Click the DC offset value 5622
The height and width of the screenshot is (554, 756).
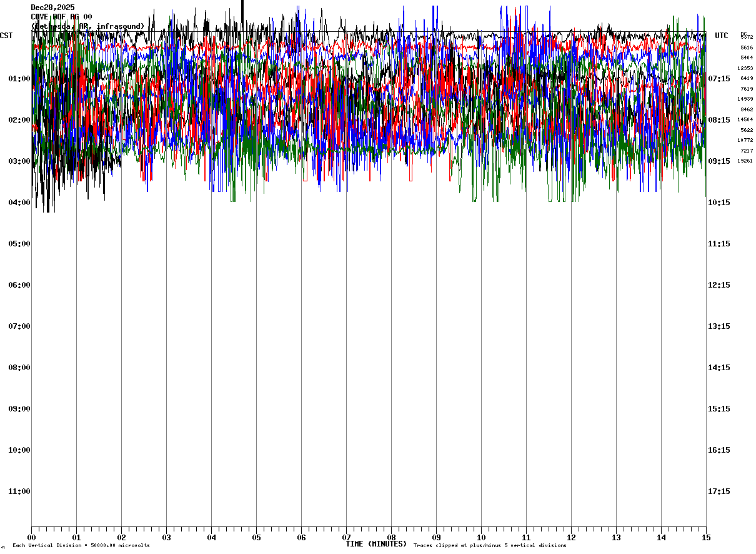click(x=747, y=130)
